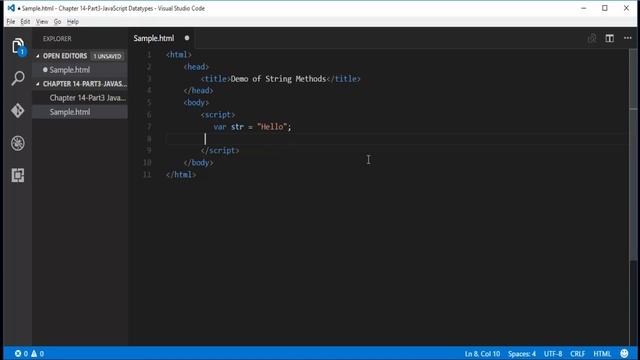Open the View menu

42,22
